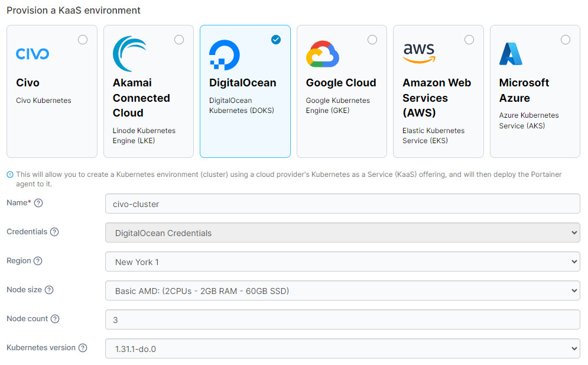588x365 pixels.
Task: Open the Region dropdown showing New York 1
Action: coord(342,262)
